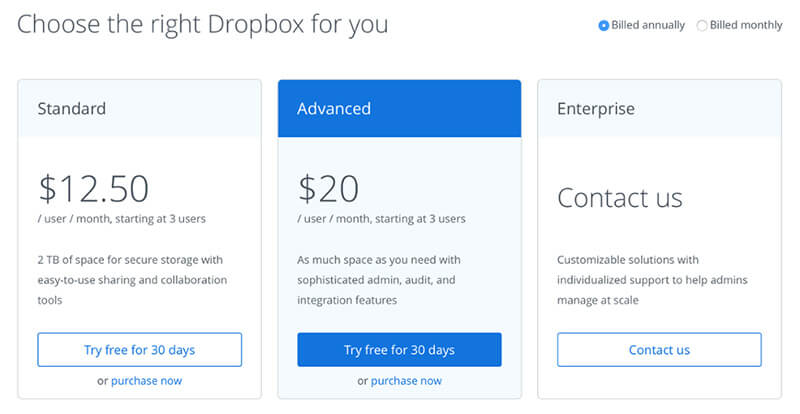The width and height of the screenshot is (800, 414).
Task: Click the 'Choose the right Dropbox for you' title
Action: click(203, 24)
